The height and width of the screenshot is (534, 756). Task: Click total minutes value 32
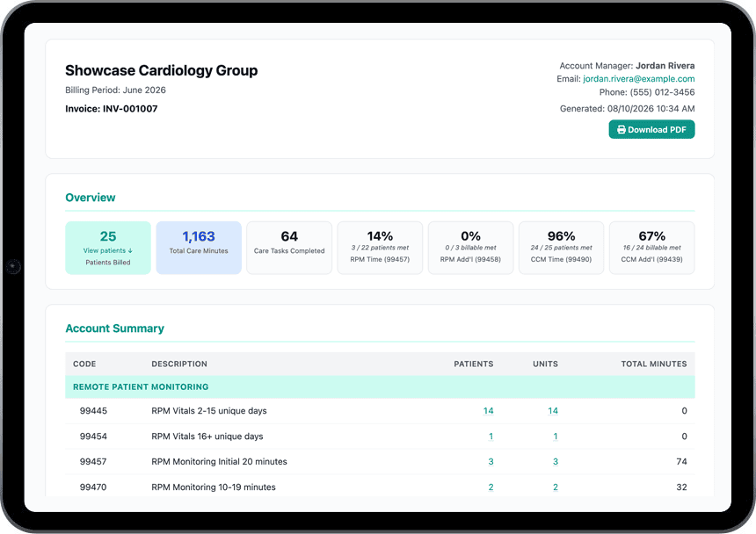[681, 487]
